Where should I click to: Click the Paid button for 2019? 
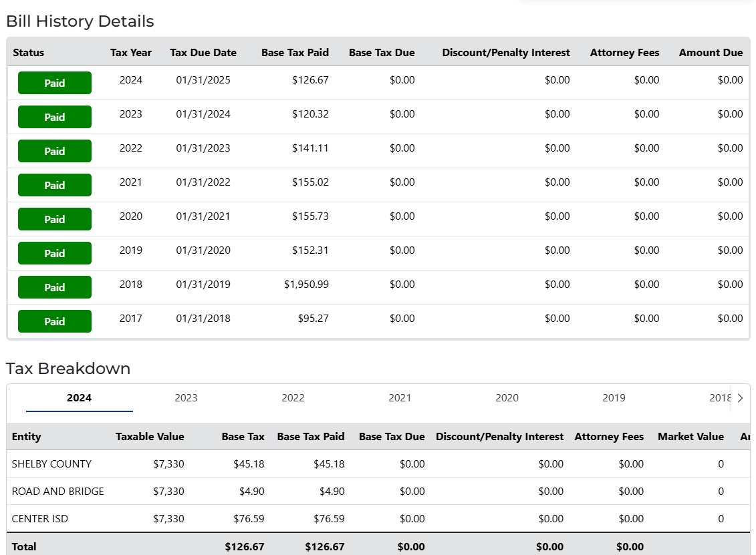[55, 253]
